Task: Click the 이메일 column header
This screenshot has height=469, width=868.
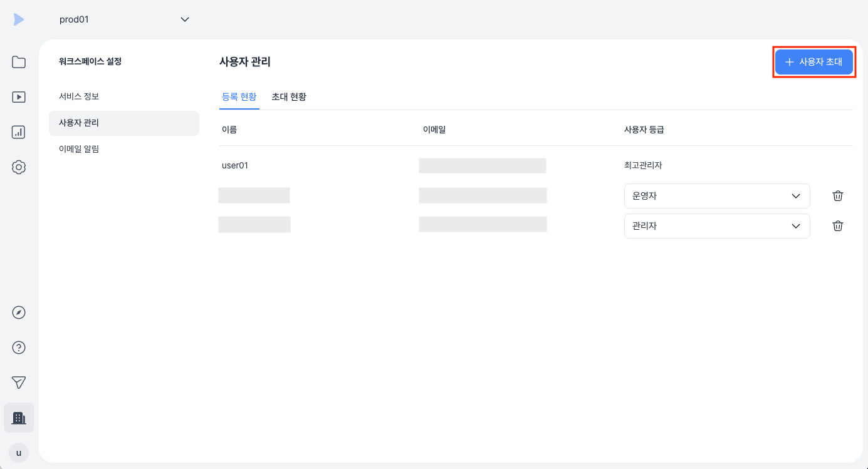Action: click(434, 130)
